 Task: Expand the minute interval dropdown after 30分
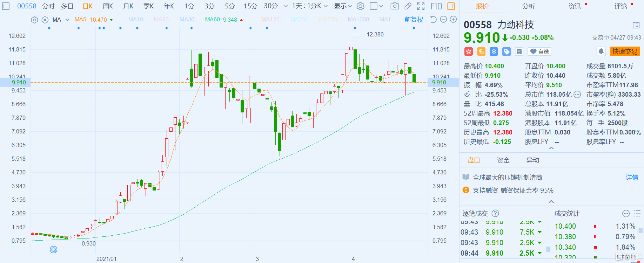click(x=286, y=6)
